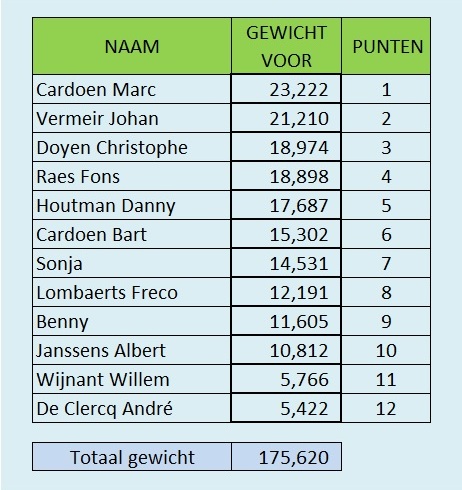462x490 pixels.
Task: Select Benny's points cell showing 9
Action: pos(386,321)
